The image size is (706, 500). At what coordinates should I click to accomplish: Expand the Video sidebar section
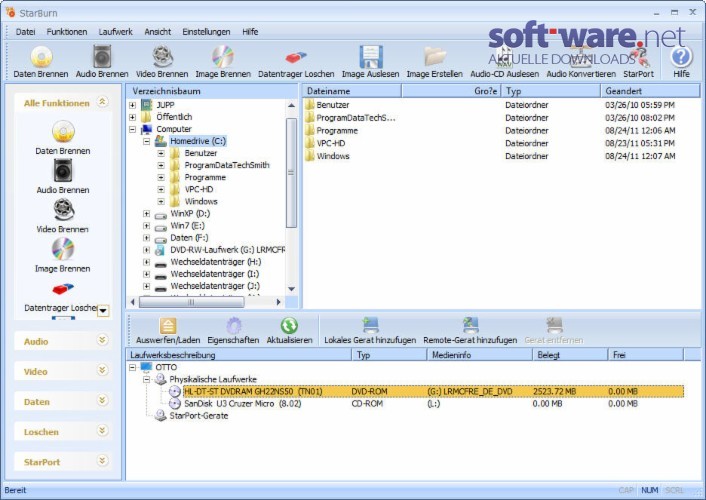click(x=103, y=370)
